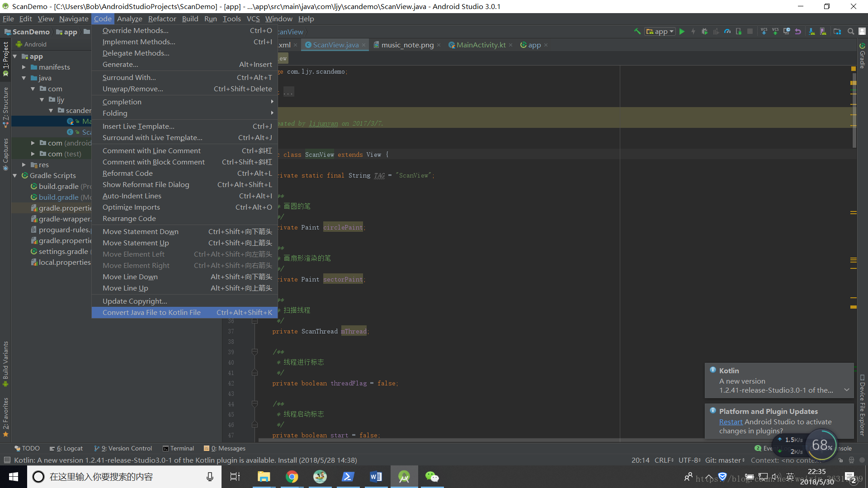
Task: Choose Reformat Code menu item
Action: tap(184, 173)
